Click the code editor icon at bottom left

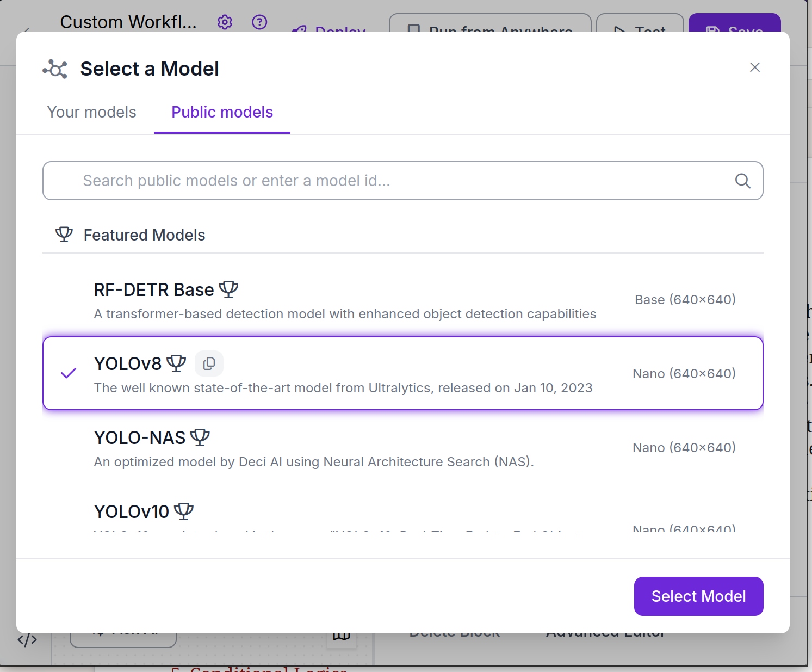click(27, 640)
